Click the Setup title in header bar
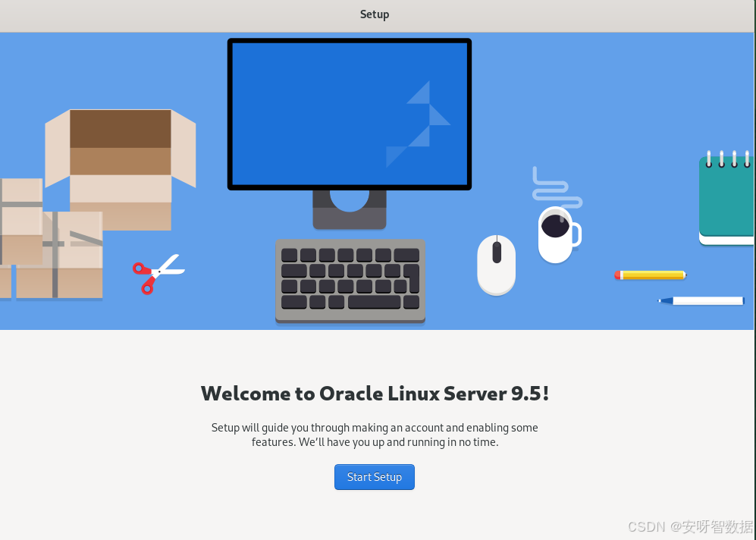This screenshot has width=756, height=540. click(x=375, y=14)
